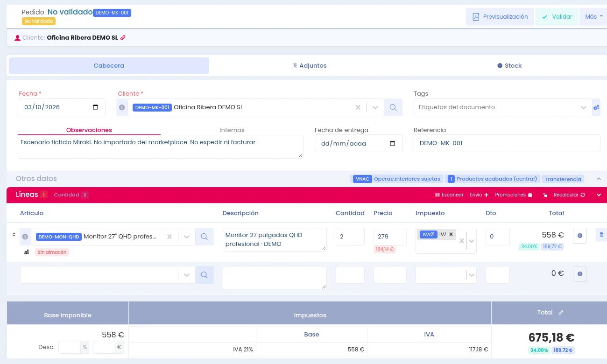Viewport: 607px width, 364px height.
Task: Collapse the Otros datos section chevron
Action: [599, 179]
